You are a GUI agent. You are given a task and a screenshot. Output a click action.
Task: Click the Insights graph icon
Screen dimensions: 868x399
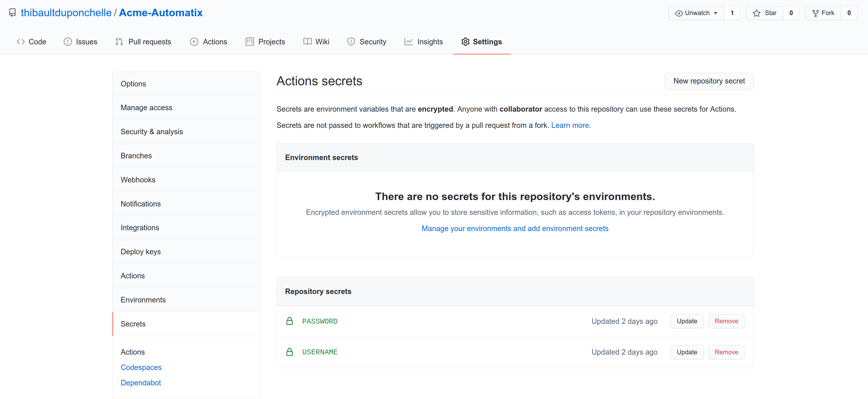(x=409, y=42)
